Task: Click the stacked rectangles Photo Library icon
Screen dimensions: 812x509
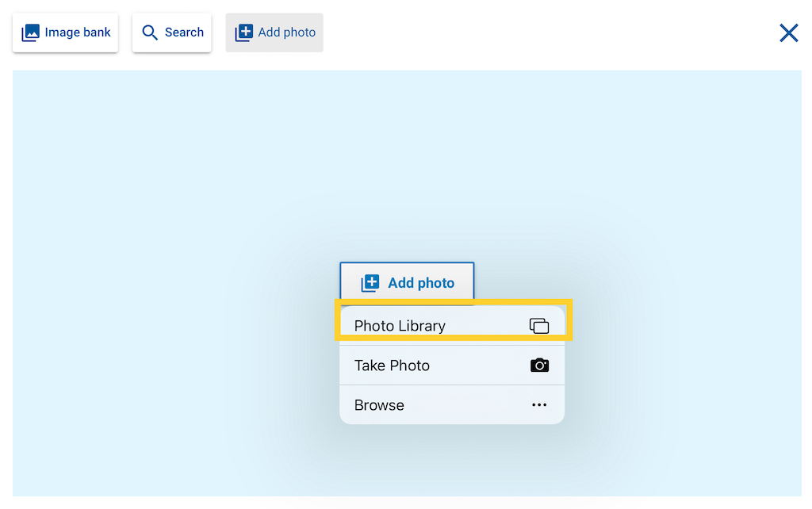Action: pyautogui.click(x=539, y=326)
